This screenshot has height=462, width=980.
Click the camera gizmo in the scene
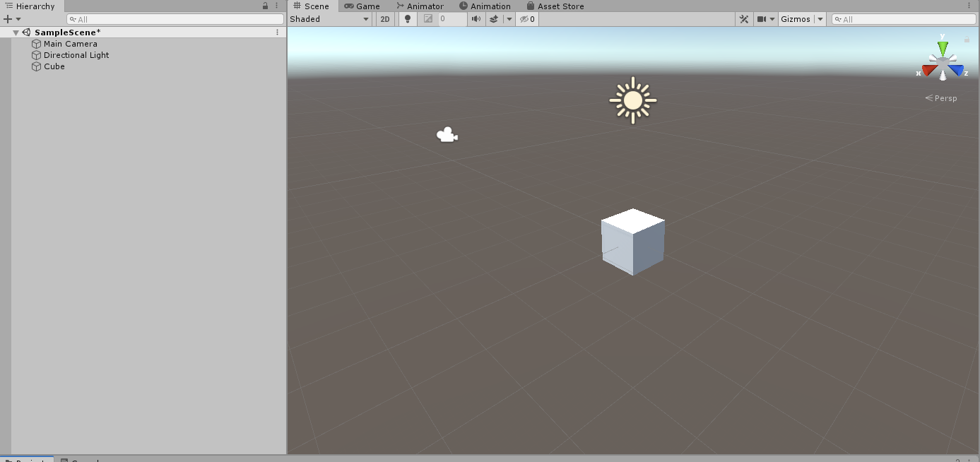click(447, 135)
